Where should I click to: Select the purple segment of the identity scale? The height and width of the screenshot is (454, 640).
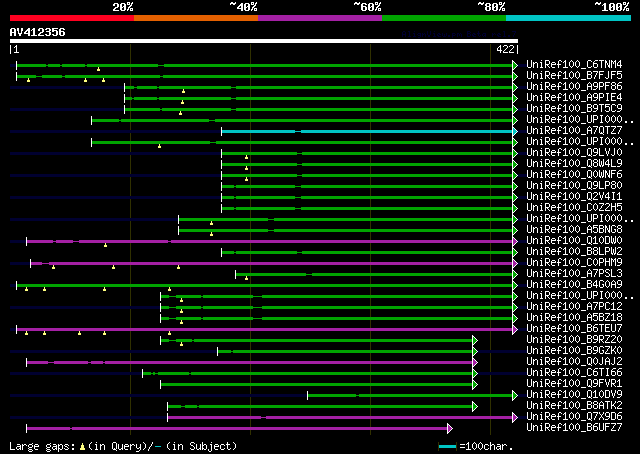[320, 18]
